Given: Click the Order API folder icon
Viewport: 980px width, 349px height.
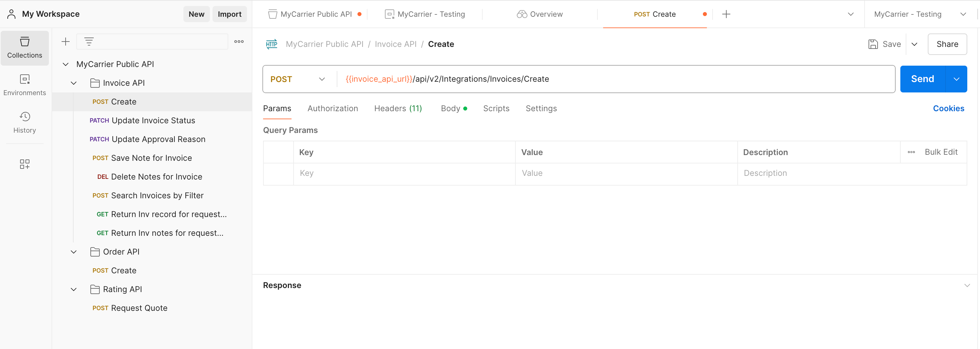Looking at the screenshot, I should (x=95, y=252).
